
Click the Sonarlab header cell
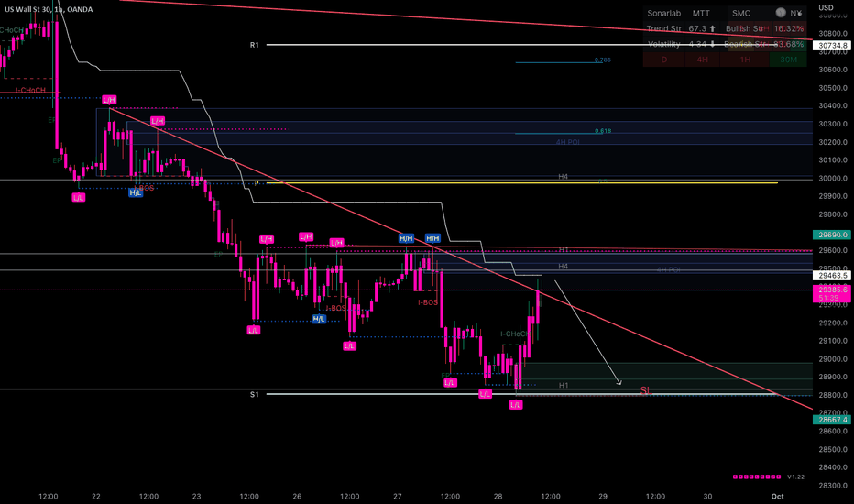point(664,13)
